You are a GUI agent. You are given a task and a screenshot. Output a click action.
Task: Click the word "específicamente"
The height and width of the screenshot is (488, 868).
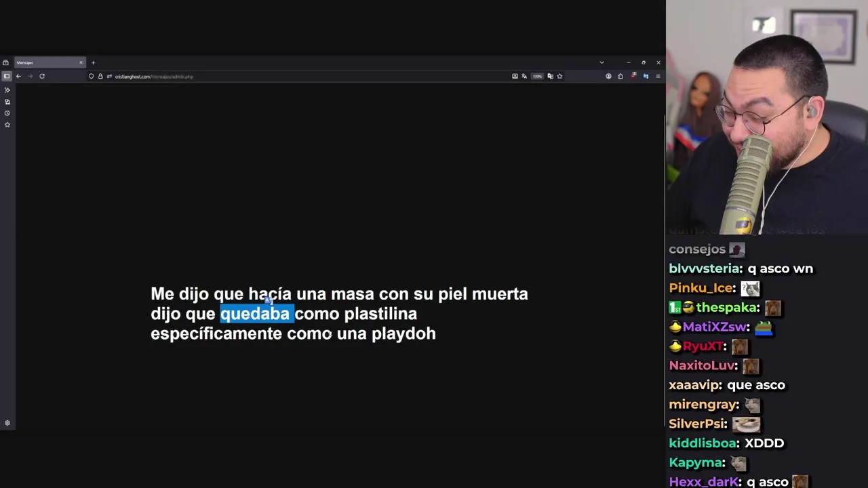[216, 333]
